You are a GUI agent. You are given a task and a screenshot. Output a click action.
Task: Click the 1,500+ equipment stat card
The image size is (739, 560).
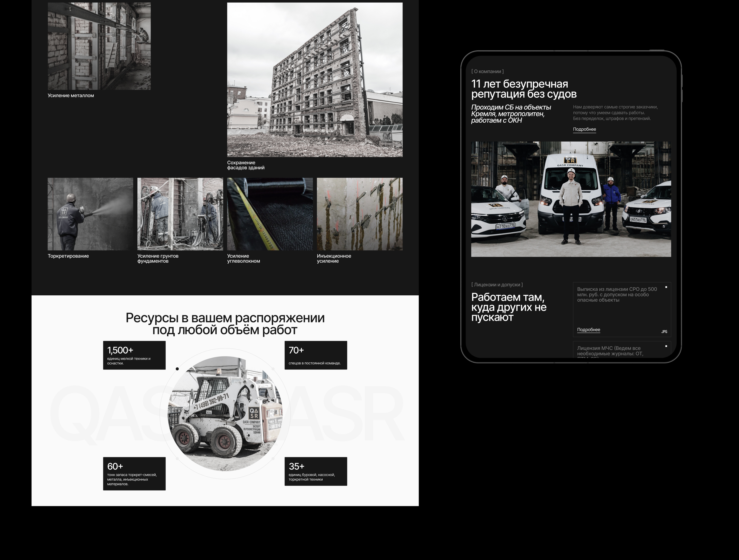[134, 355]
